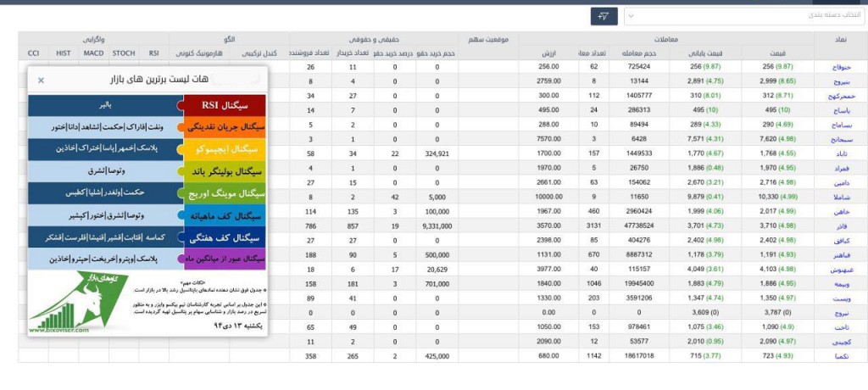The height and width of the screenshot is (390, 868).
Task: Click the orange سیگنال جریان نقدینگی label
Action: pyautogui.click(x=224, y=127)
